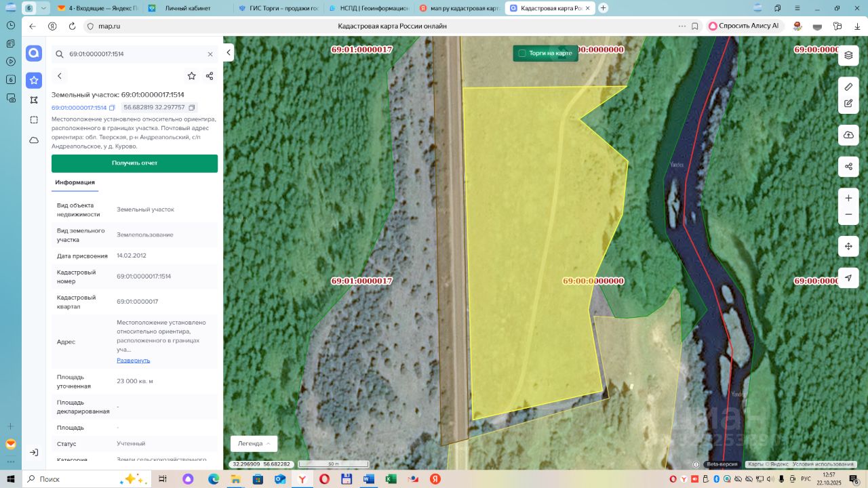Share the land parcel card
This screenshot has height=488, width=868.
pyautogui.click(x=210, y=76)
